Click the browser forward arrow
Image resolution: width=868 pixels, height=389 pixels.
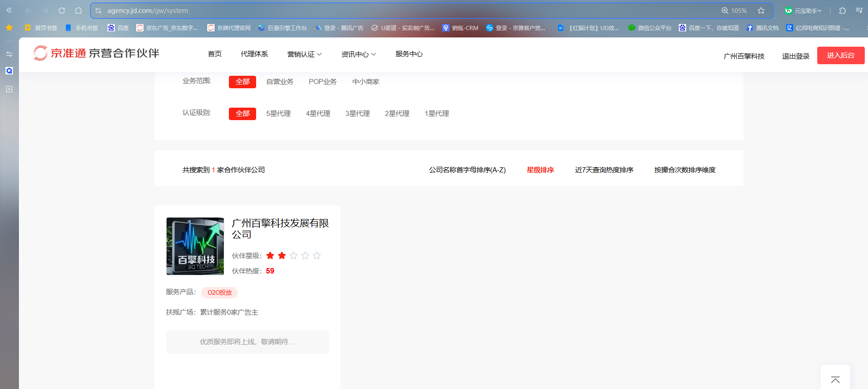tap(45, 11)
